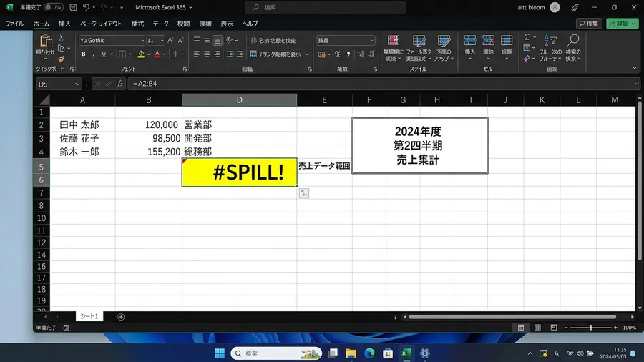The image size is (644, 362).
Task: Click the green share button
Action: [623, 24]
